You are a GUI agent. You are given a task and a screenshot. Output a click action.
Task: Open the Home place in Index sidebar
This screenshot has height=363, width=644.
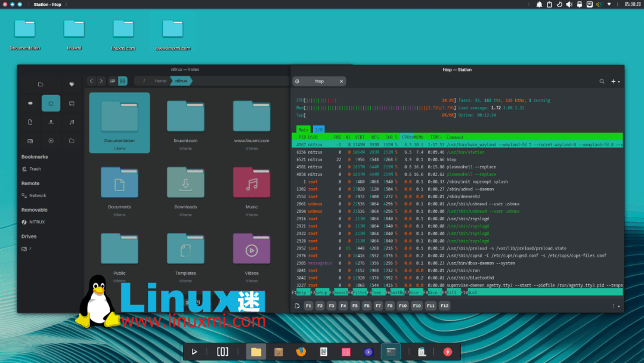[x=51, y=103]
